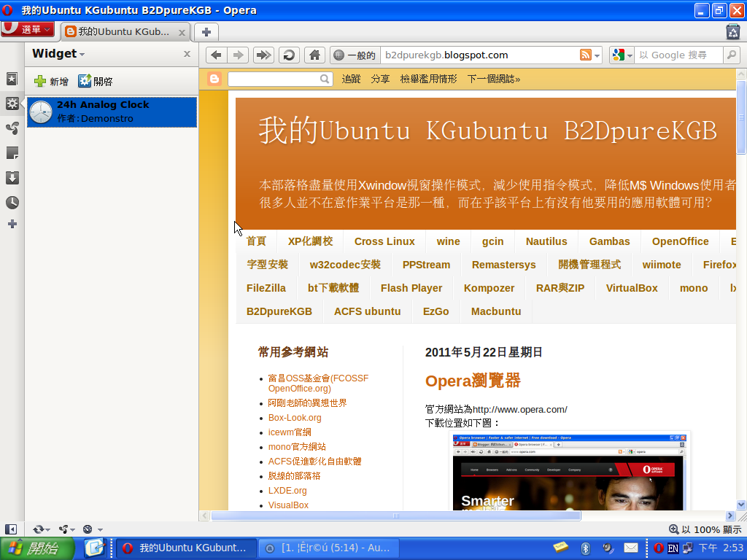Screen dimensions: 747x560
Task: Click the Opera瀏覽器 post title
Action: [473, 381]
